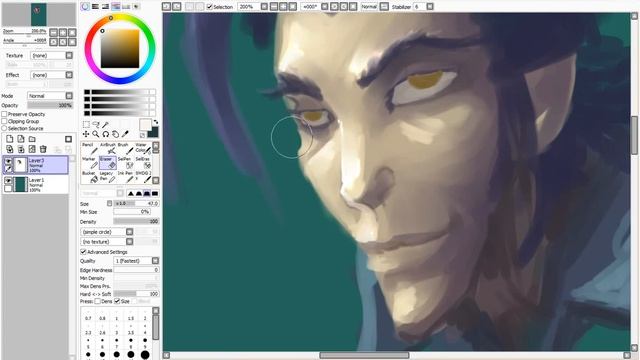Open the zoom percentage dropdown in toolbar
The height and width of the screenshot is (360, 640).
click(264, 7)
